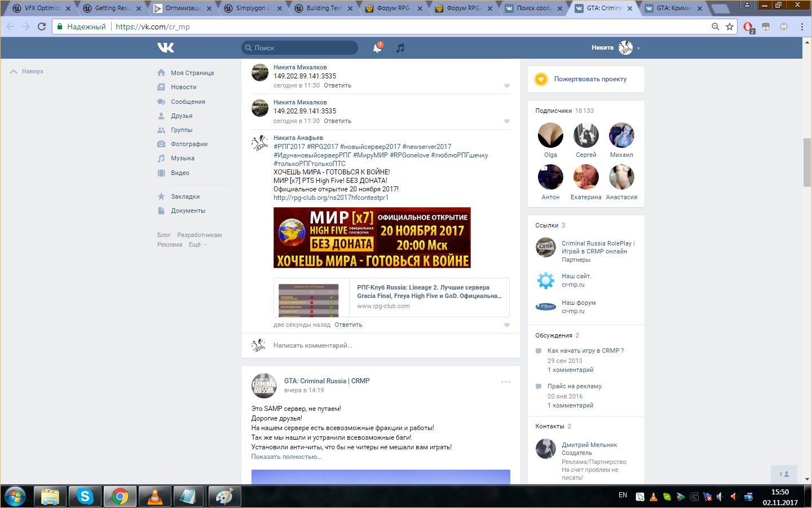Open Chrome's three-dot menu

tap(802, 27)
